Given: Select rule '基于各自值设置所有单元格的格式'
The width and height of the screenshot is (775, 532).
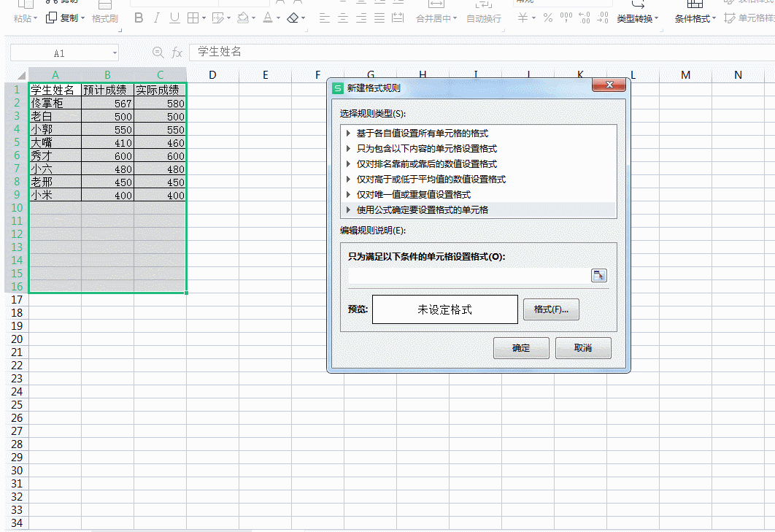Looking at the screenshot, I should (422, 133).
